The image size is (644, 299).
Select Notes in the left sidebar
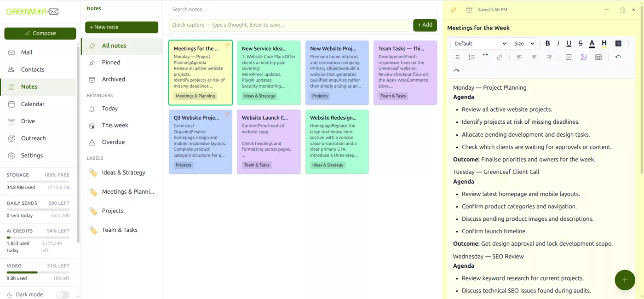[38, 86]
